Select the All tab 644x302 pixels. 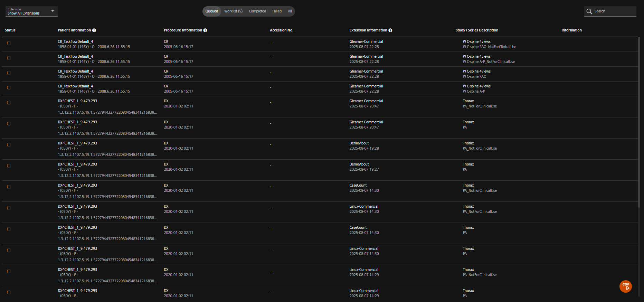[290, 11]
